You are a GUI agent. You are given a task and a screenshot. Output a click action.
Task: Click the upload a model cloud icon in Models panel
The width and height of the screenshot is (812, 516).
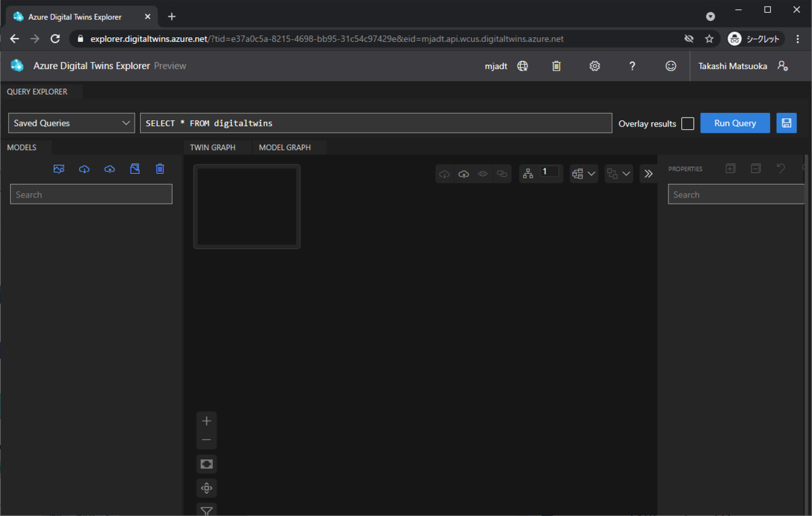110,169
